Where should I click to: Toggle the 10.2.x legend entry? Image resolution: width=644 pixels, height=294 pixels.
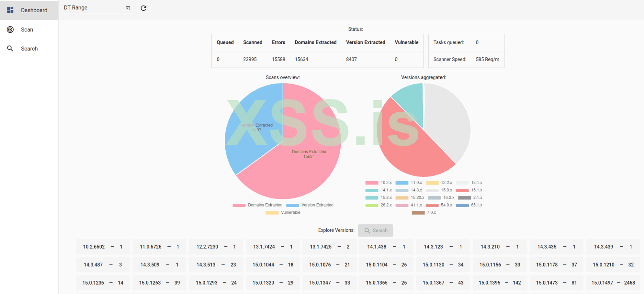click(x=379, y=183)
